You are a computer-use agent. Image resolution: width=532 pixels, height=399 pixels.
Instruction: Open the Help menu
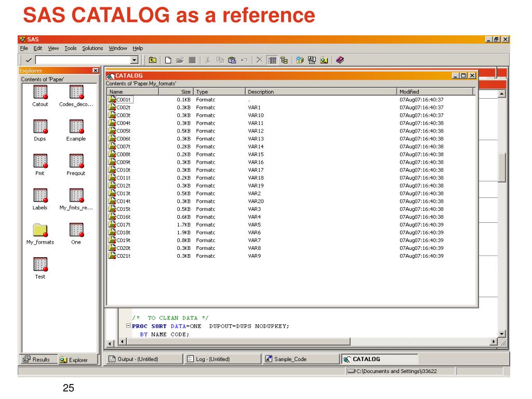pyautogui.click(x=138, y=48)
